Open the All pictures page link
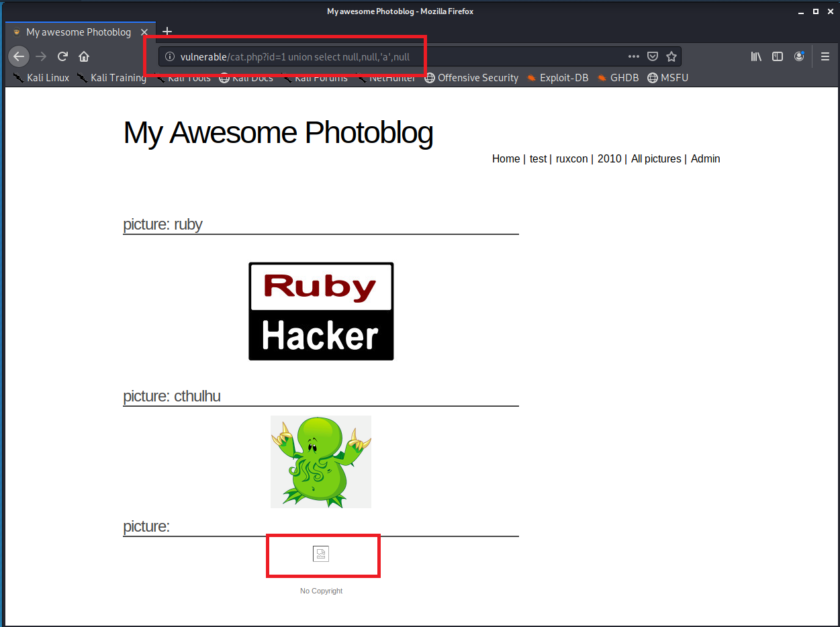 (655, 159)
